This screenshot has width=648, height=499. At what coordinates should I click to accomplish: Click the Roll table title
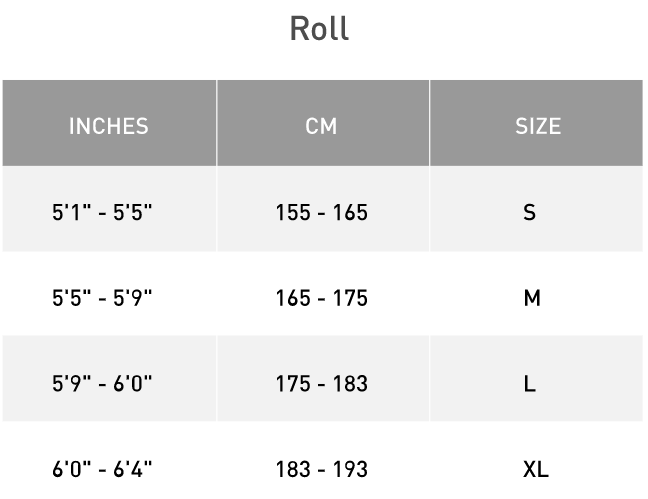pos(320,28)
